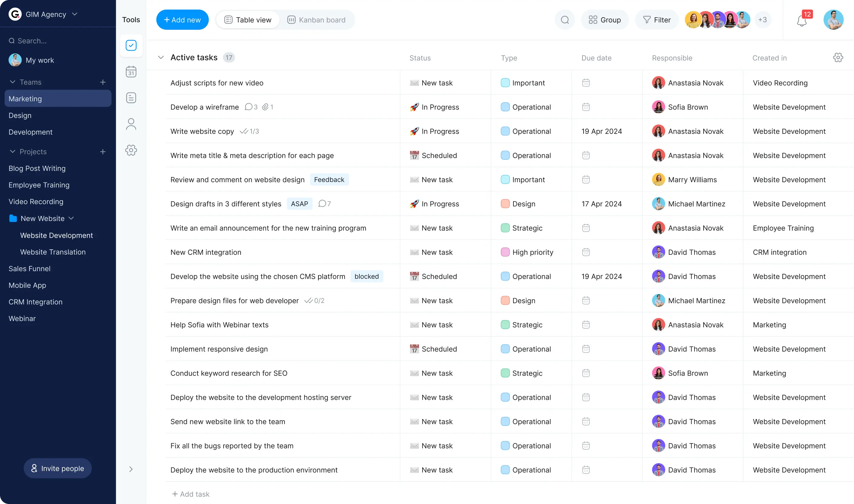Screen dimensions: 854x504
Task: Expand the Projects section in sidebar
Action: 12,151
